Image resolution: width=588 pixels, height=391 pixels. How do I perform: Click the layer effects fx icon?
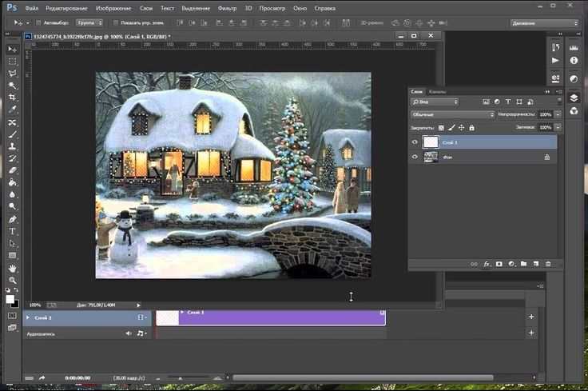click(487, 264)
